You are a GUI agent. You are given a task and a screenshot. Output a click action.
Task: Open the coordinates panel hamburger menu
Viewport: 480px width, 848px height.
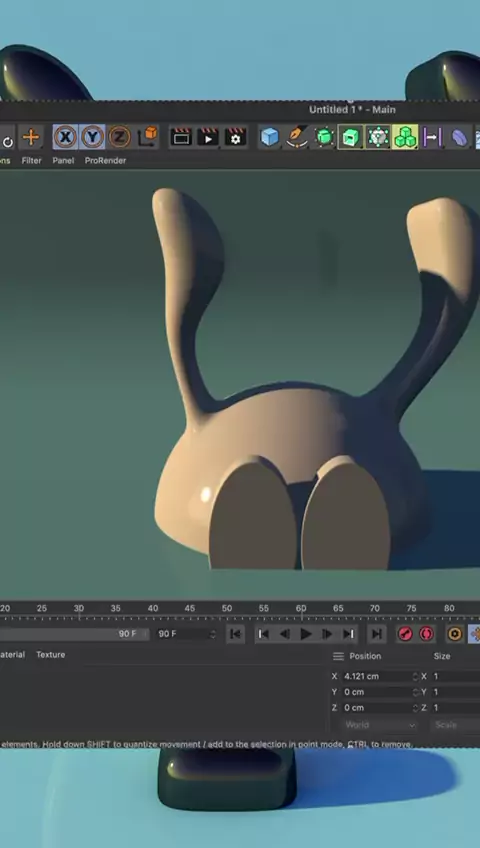tap(338, 656)
